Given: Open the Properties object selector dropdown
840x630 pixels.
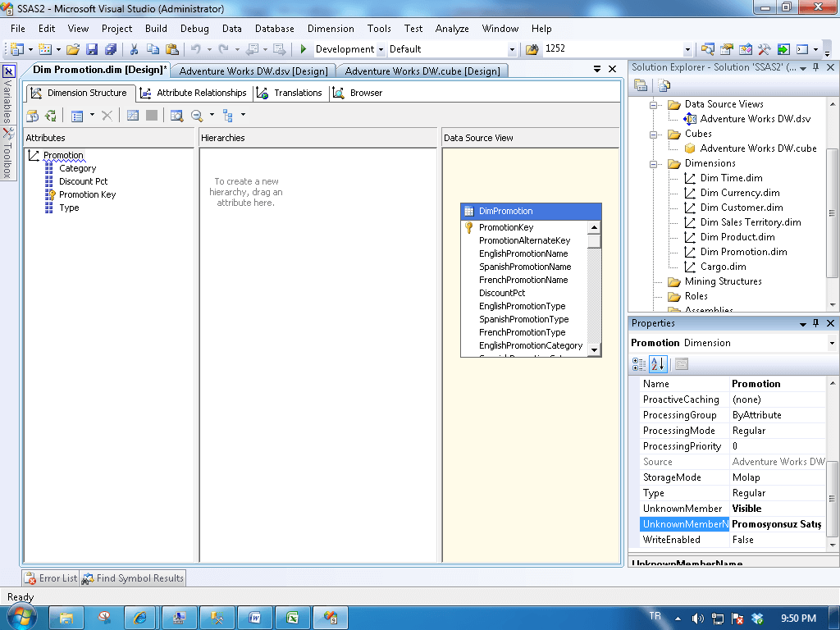Looking at the screenshot, I should pos(832,343).
